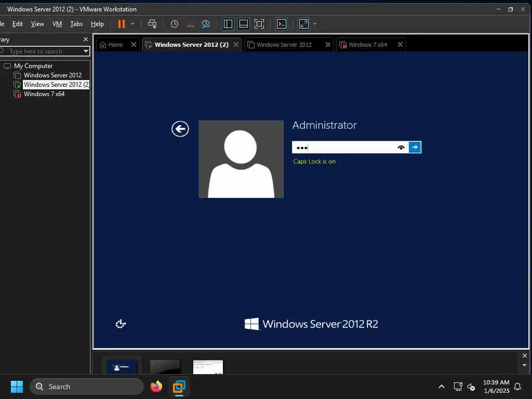
Task: Open the Edit menu
Action: click(x=18, y=24)
